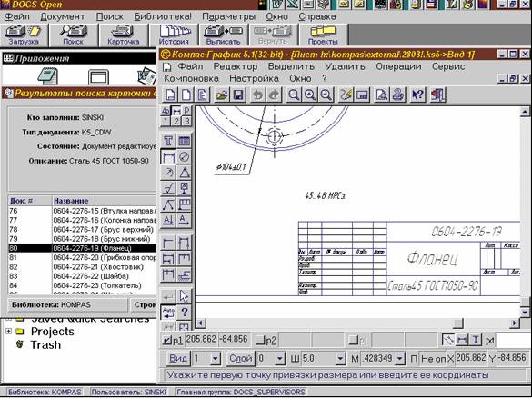Click the print preview icon in Kompas toolbar
Viewport: 532px width, 398px height.
(x=382, y=95)
